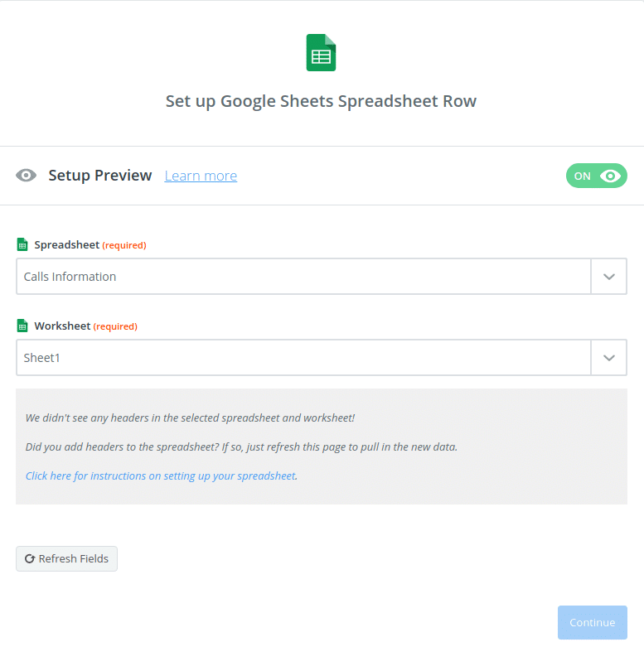Click the green sheet icon next to Spreadsheet

[22, 244]
